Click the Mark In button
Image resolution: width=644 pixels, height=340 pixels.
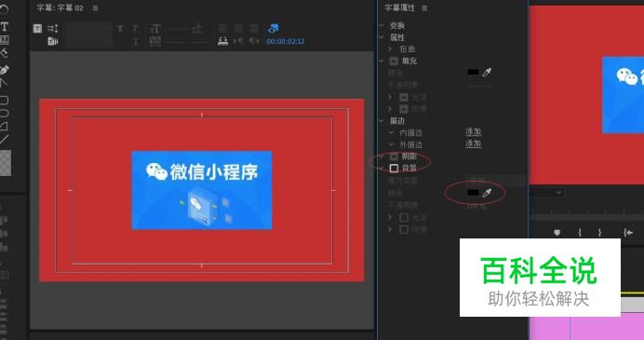click(580, 233)
